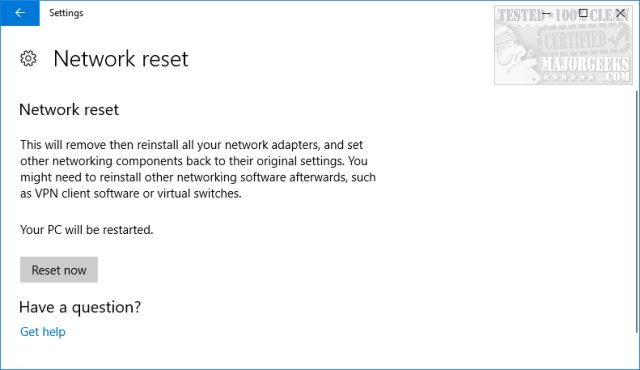Click the 'Your PC will be restarted.' text
Screen dimensions: 640x370
click(87, 230)
